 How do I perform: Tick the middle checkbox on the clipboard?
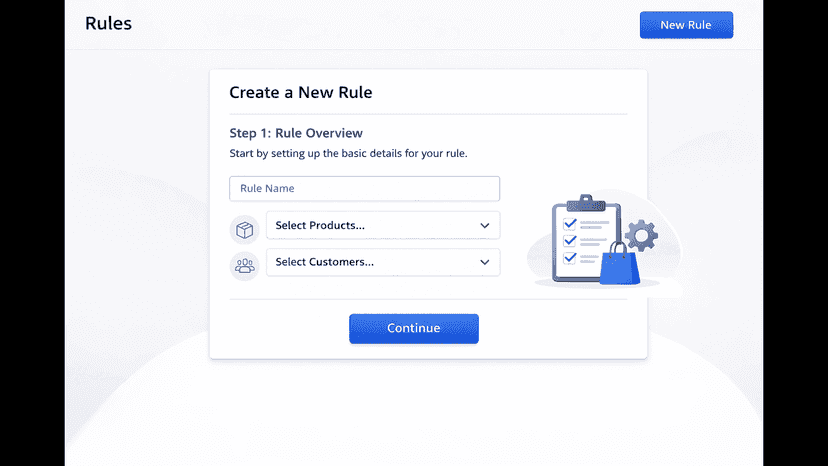570,241
